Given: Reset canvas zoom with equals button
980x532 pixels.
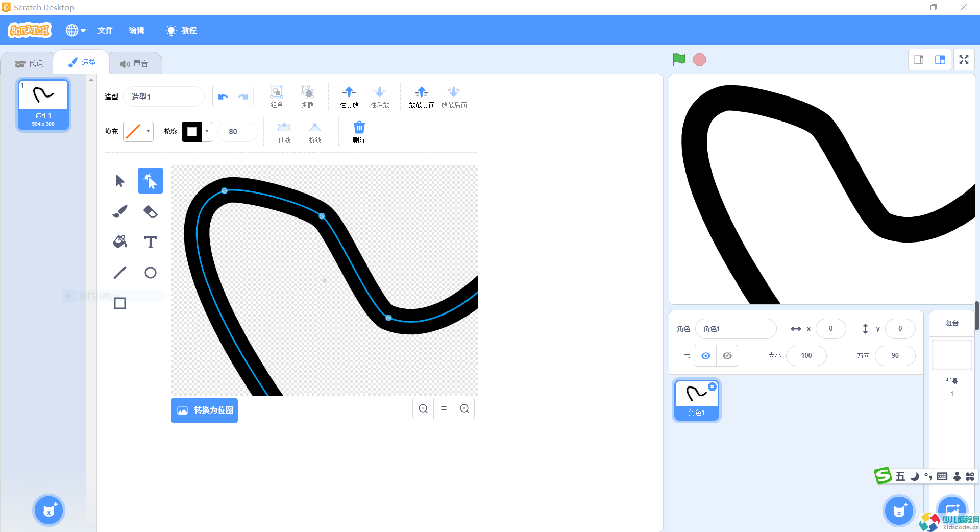Looking at the screenshot, I should point(444,408).
